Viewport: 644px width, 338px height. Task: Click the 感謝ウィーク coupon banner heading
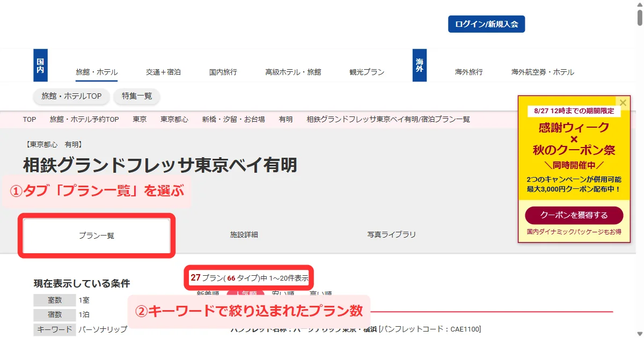[x=574, y=128]
